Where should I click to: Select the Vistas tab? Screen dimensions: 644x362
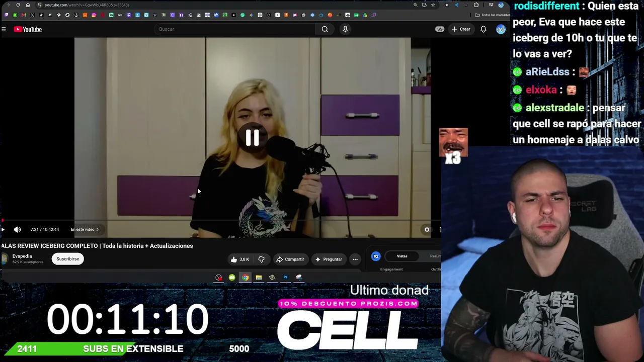402,256
